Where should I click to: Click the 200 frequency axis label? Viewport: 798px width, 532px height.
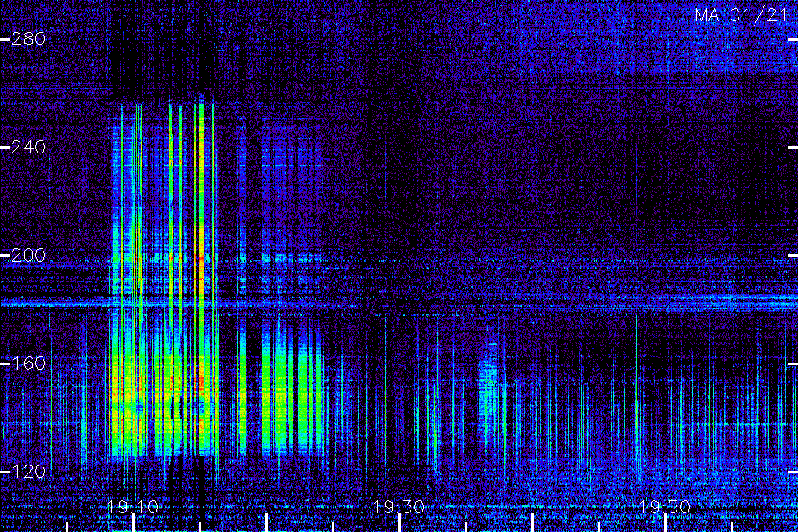[x=28, y=255]
